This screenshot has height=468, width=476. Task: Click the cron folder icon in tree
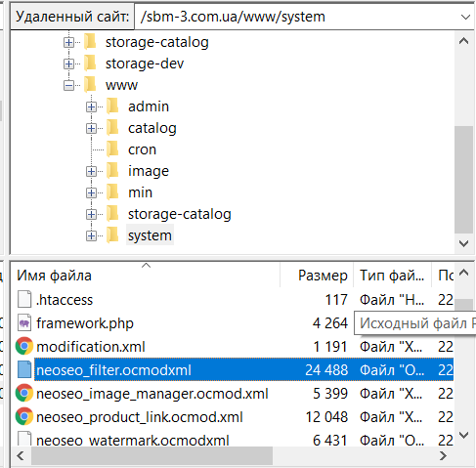coord(113,149)
